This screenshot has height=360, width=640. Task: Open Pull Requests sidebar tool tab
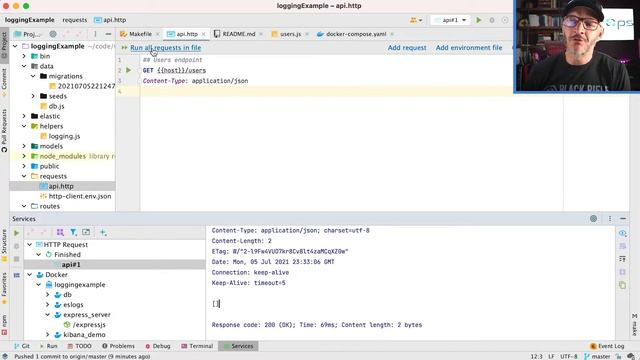coord(4,131)
